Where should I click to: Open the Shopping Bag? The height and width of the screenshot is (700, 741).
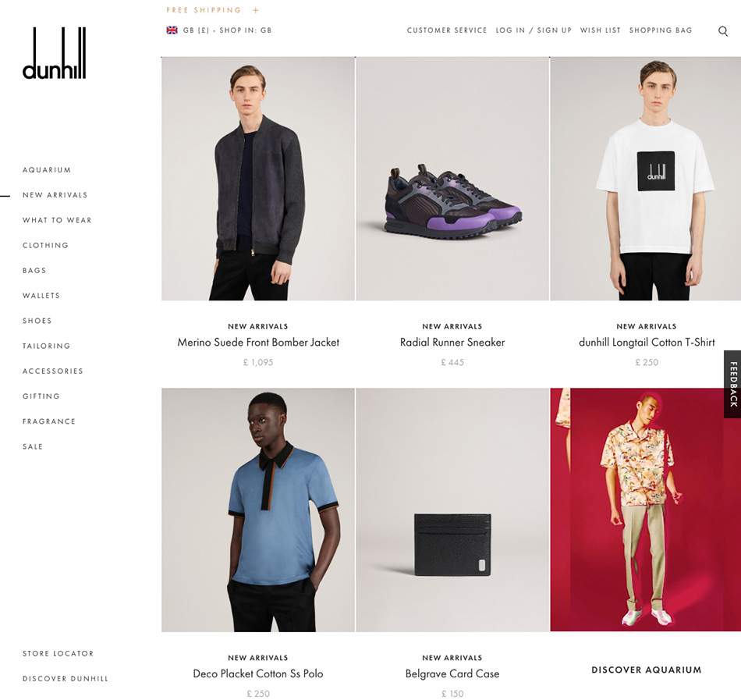(x=660, y=30)
